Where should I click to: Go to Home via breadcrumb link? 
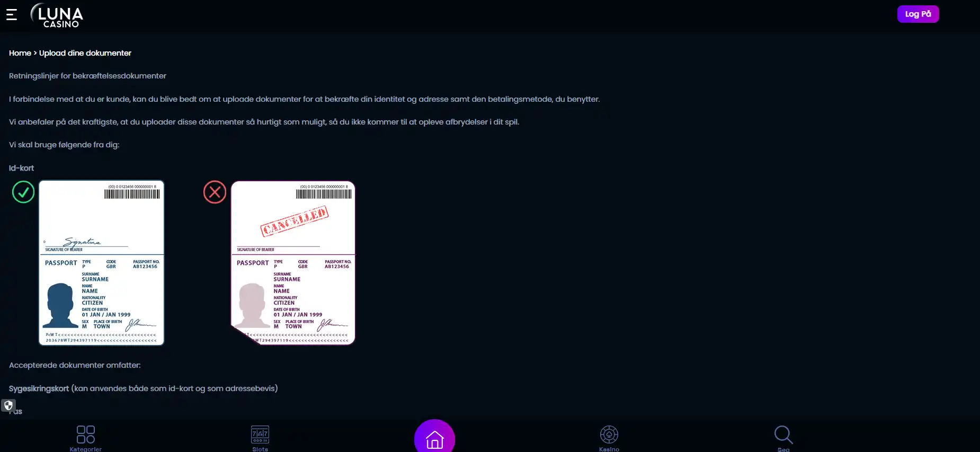[20, 53]
